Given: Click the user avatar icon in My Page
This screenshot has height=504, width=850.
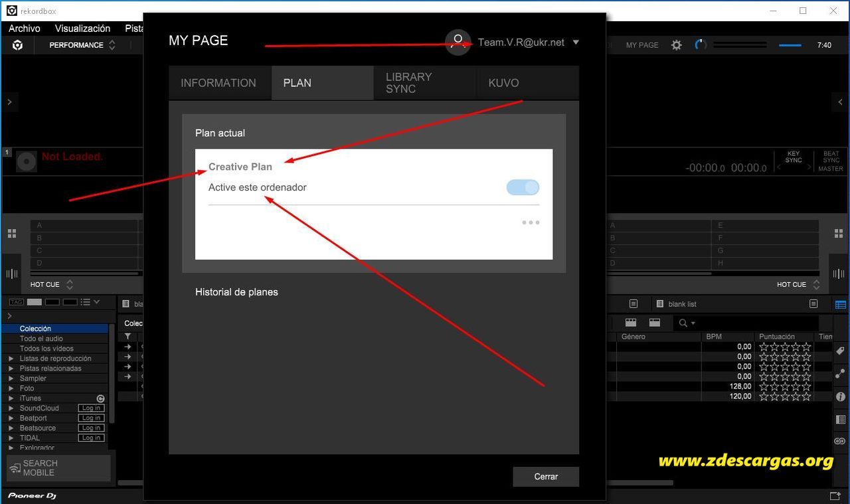Looking at the screenshot, I should (x=458, y=42).
